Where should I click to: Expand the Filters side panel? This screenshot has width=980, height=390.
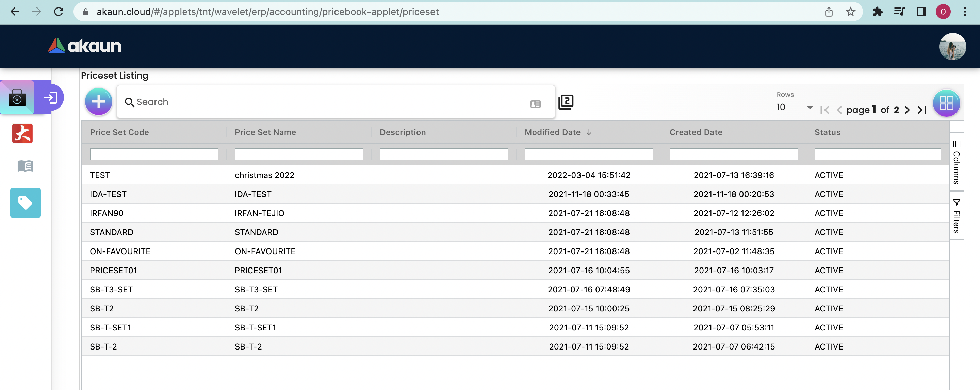(957, 216)
